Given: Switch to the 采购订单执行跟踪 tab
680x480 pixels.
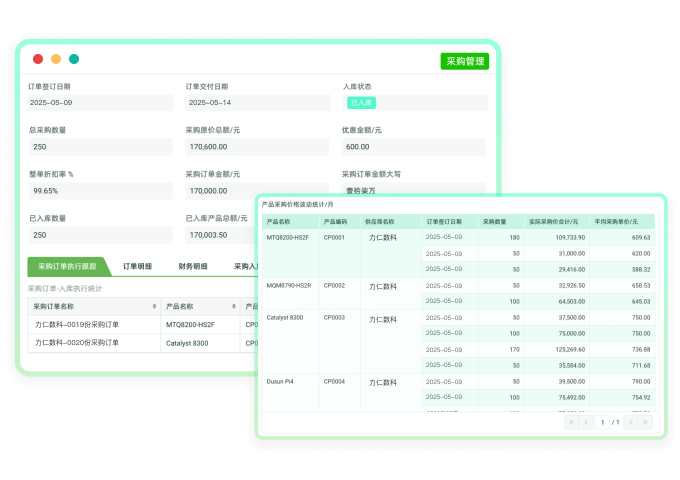Looking at the screenshot, I should pyautogui.click(x=67, y=267).
